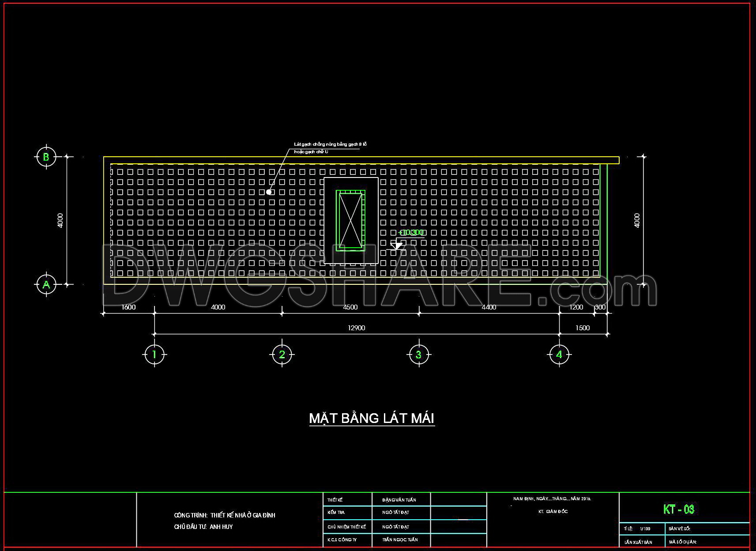Pick column axis bubble 4
Viewport: 756px width, 551px height.
pyautogui.click(x=559, y=354)
